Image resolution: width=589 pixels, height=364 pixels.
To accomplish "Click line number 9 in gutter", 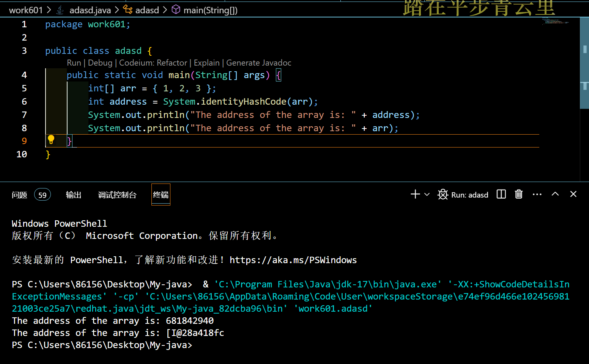I will pos(24,141).
